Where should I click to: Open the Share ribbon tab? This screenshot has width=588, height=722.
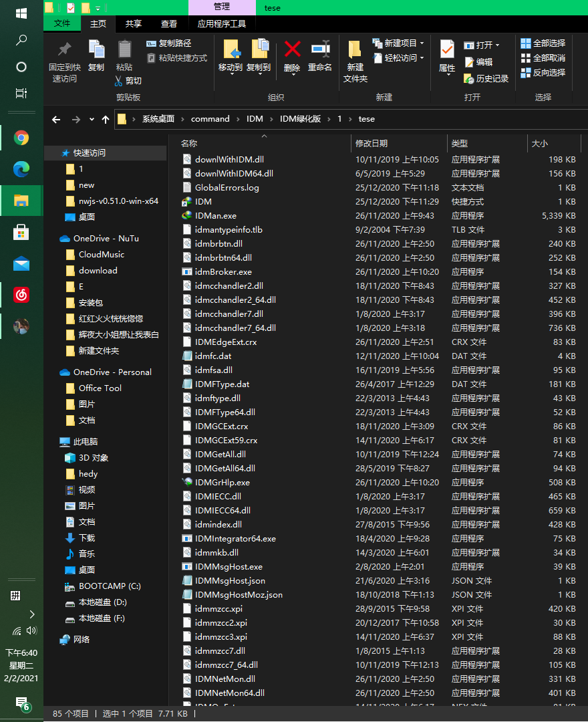134,23
